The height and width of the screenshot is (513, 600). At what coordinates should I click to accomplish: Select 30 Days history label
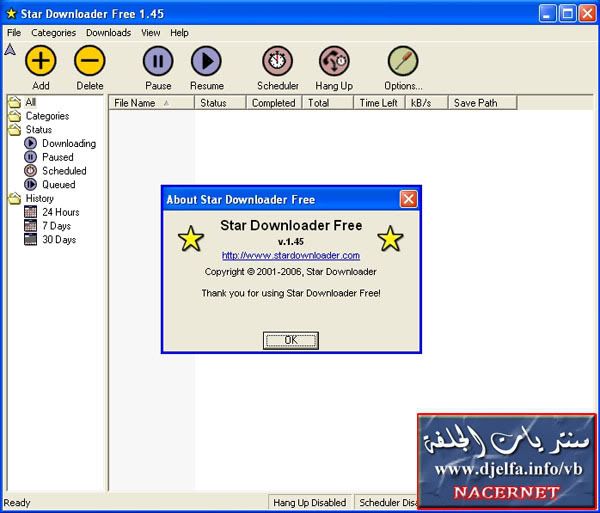tap(59, 239)
